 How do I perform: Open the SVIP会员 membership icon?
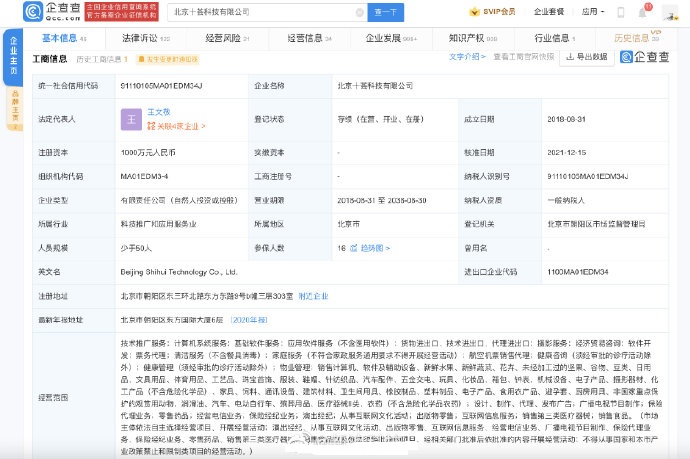coord(498,11)
